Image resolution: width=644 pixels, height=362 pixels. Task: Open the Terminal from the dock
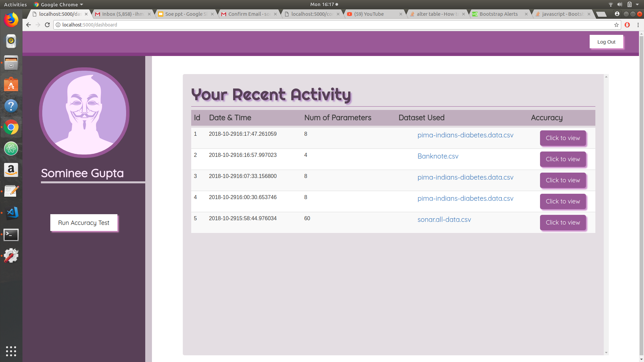tap(11, 235)
